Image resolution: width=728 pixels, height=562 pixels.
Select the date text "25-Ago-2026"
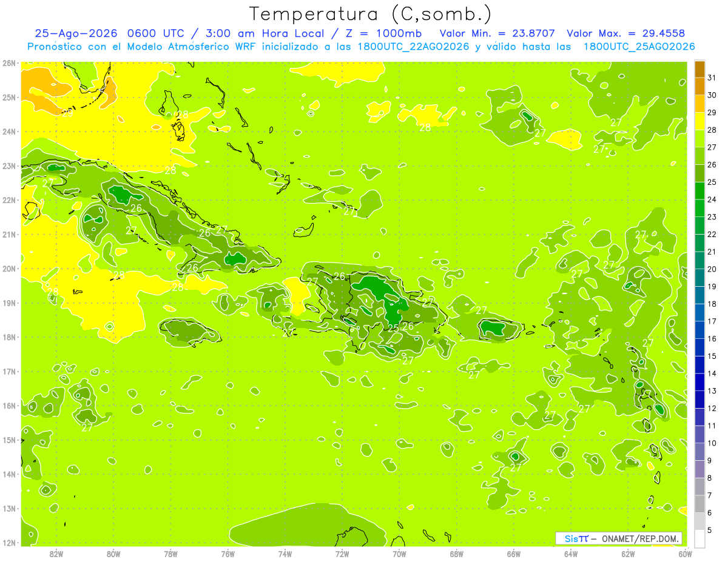(x=76, y=33)
